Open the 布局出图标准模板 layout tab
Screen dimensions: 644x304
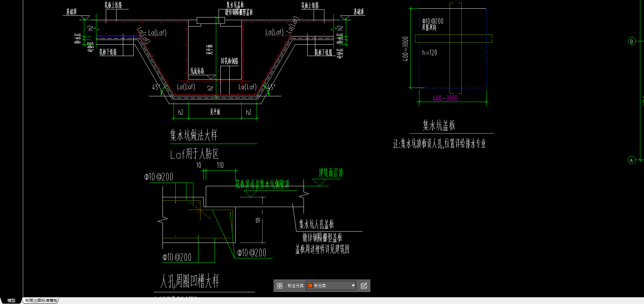click(41, 301)
